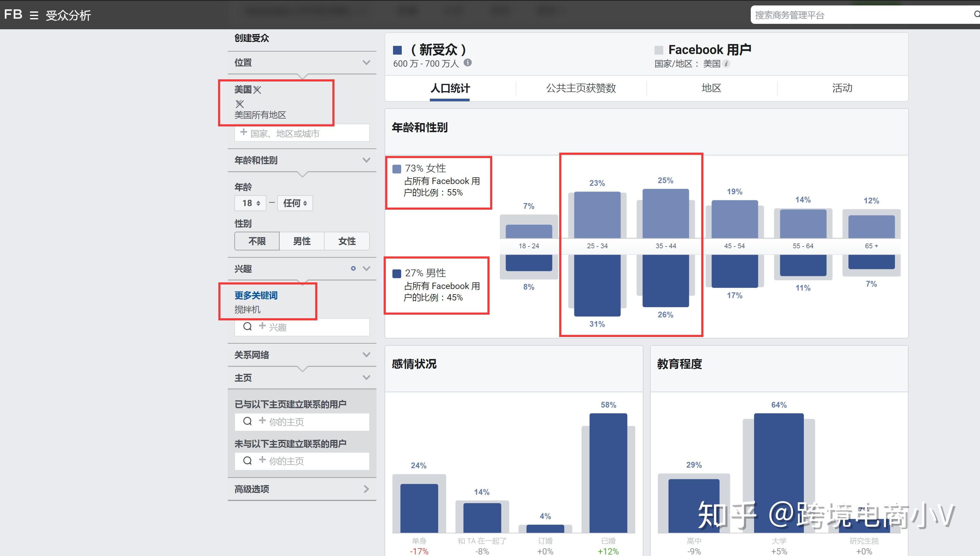Select 不限 gender option
Image resolution: width=980 pixels, height=556 pixels.
pyautogui.click(x=257, y=241)
